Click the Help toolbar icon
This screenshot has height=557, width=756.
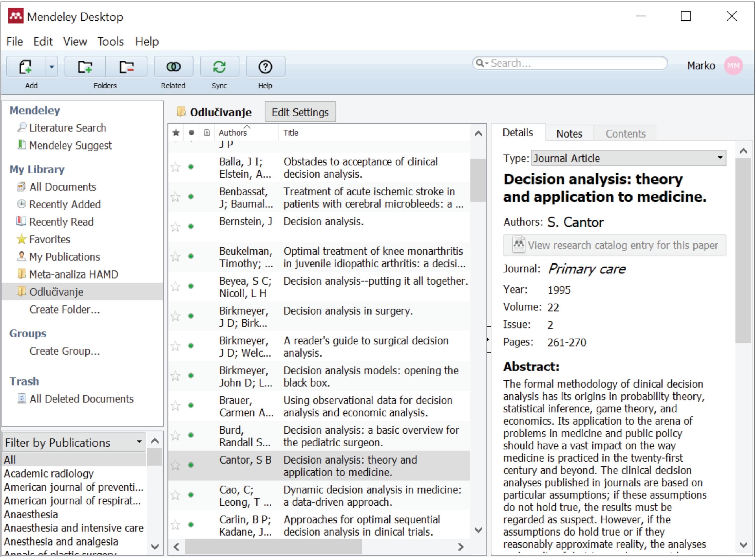[x=265, y=66]
